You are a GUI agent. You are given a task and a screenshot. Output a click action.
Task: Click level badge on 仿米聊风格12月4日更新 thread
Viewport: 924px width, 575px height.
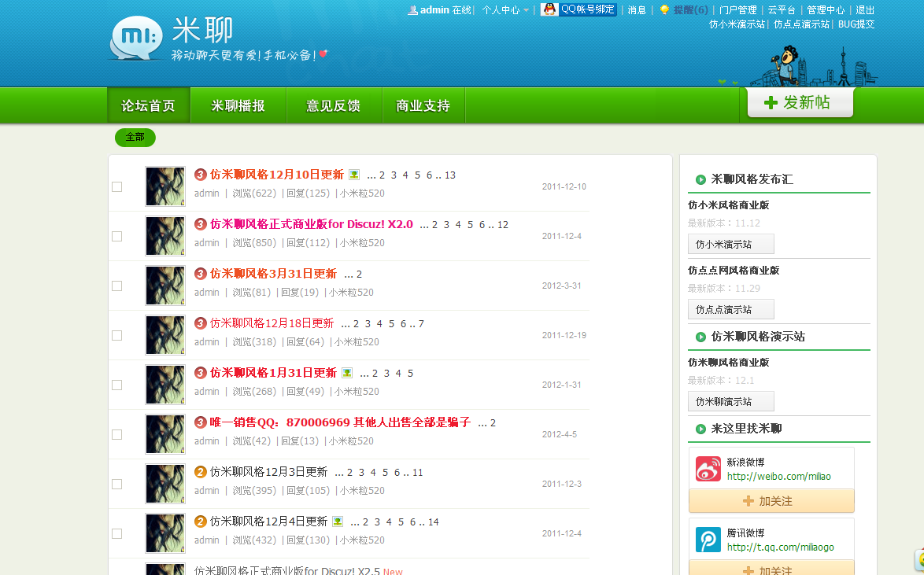(x=201, y=522)
